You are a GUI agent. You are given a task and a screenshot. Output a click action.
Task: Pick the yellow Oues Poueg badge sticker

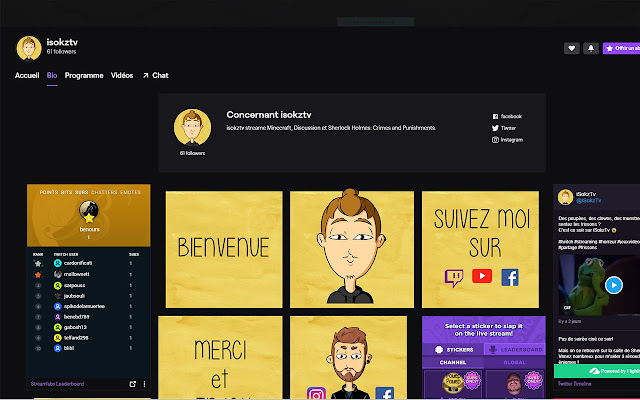click(x=453, y=384)
